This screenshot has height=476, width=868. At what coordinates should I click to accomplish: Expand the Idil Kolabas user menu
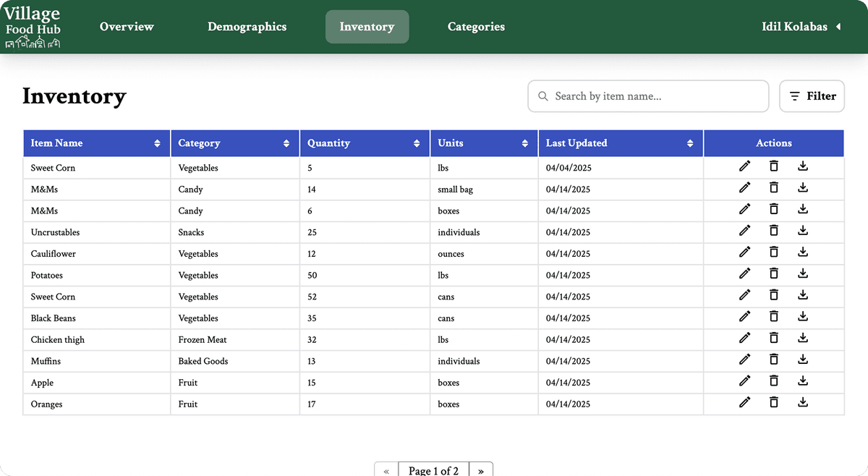[801, 27]
